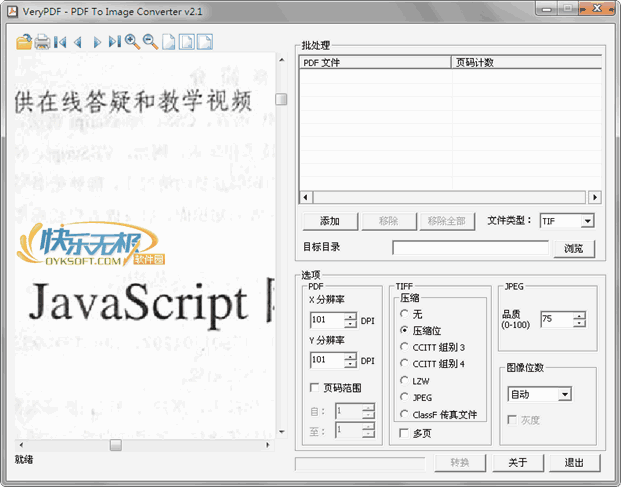This screenshot has height=487, width=621.
Task: Click the 移除 button
Action: coord(389,221)
